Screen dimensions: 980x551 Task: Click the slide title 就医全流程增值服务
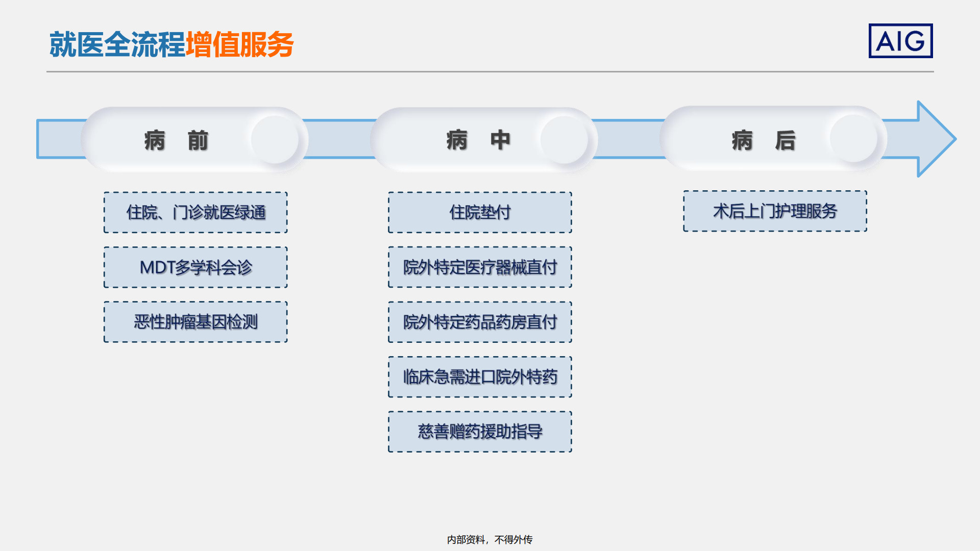171,44
